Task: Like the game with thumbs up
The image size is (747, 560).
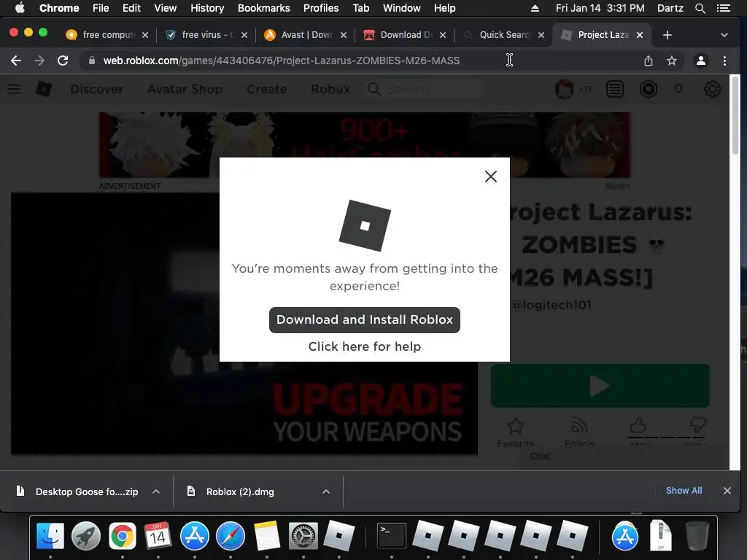Action: (638, 425)
